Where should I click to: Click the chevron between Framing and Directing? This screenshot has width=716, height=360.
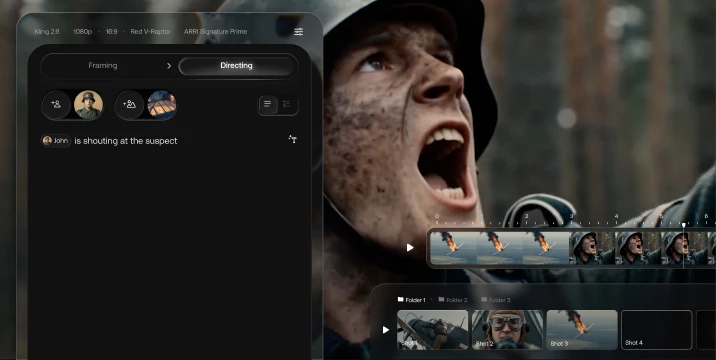click(169, 66)
